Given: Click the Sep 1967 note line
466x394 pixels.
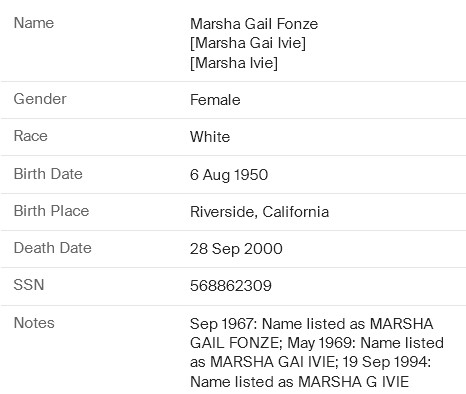Looking at the screenshot, I should pos(312,324).
